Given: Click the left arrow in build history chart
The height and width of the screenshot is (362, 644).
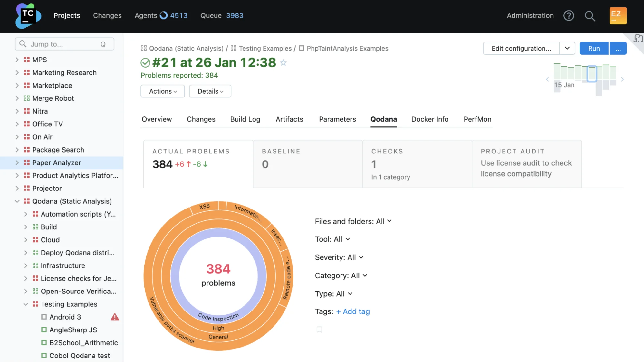Looking at the screenshot, I should click(547, 79).
